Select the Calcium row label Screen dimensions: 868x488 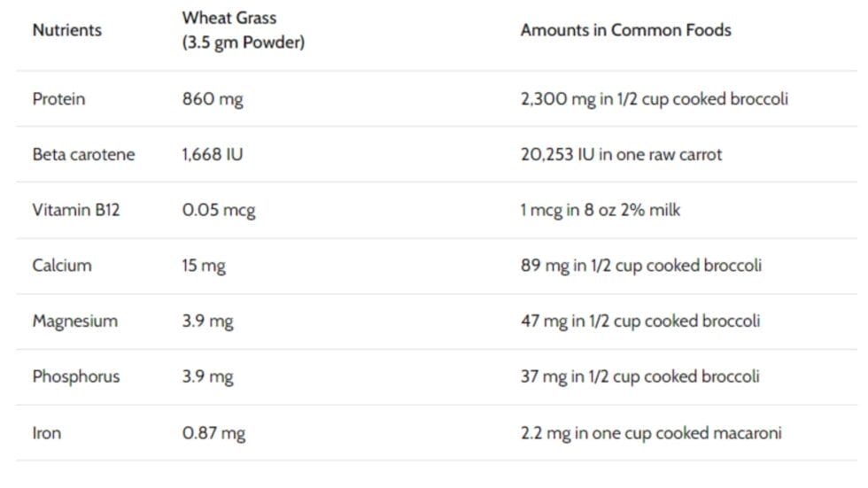[61, 266]
